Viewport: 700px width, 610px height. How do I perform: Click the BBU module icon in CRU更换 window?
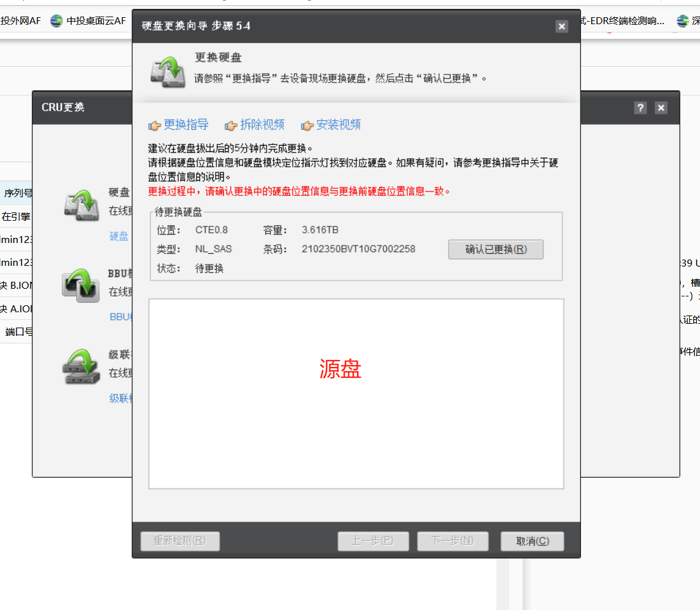[81, 286]
